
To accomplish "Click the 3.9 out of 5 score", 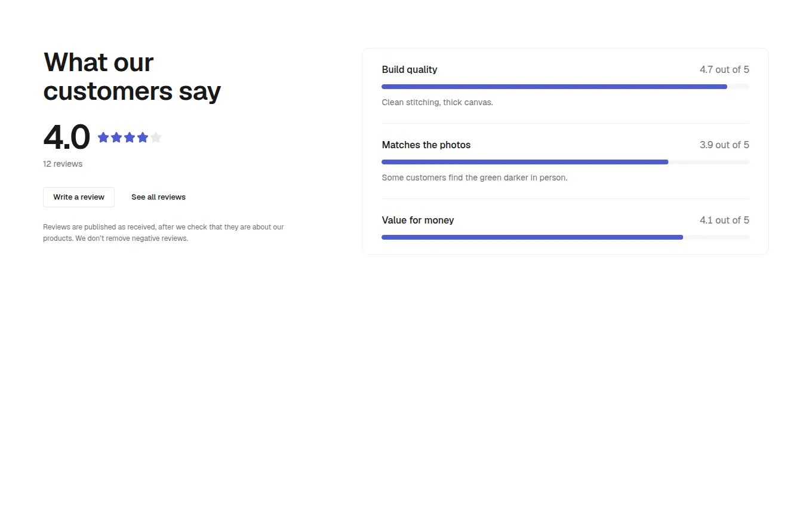I will point(724,145).
